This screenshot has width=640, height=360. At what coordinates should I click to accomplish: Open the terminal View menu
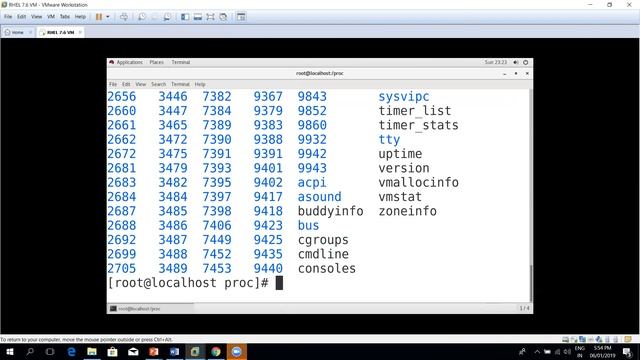(141, 84)
